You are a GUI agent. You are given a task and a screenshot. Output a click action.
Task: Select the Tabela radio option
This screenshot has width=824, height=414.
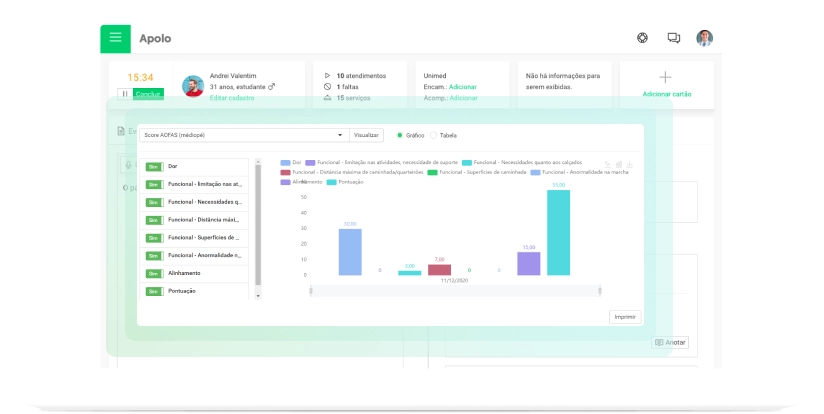(434, 136)
